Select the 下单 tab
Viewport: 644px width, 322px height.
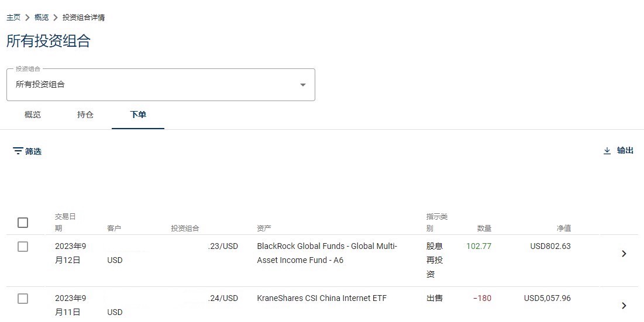[138, 115]
